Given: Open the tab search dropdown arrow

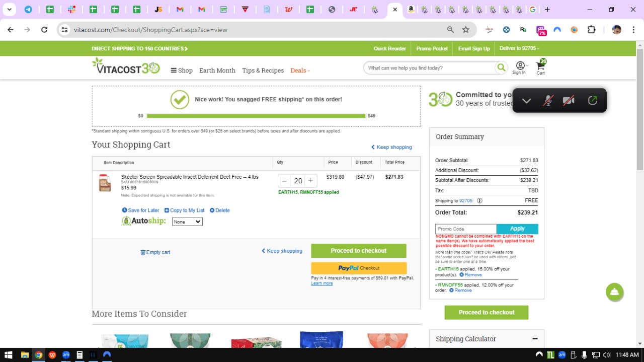Looking at the screenshot, I should coord(9,10).
